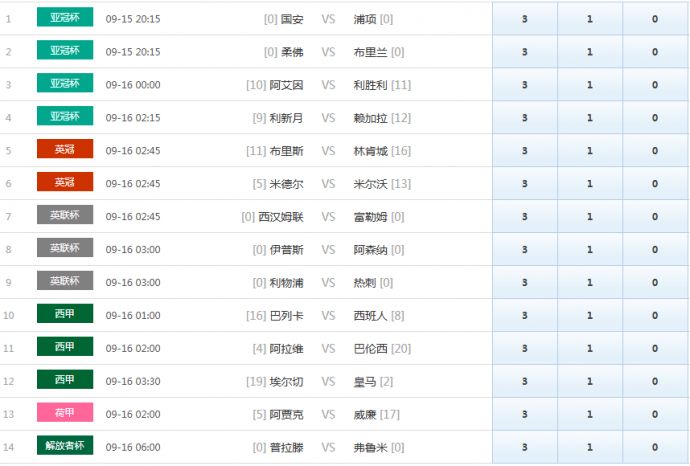Pick 1 for 阿拉维 vs 巴伦西
The image size is (690, 466).
tap(590, 349)
